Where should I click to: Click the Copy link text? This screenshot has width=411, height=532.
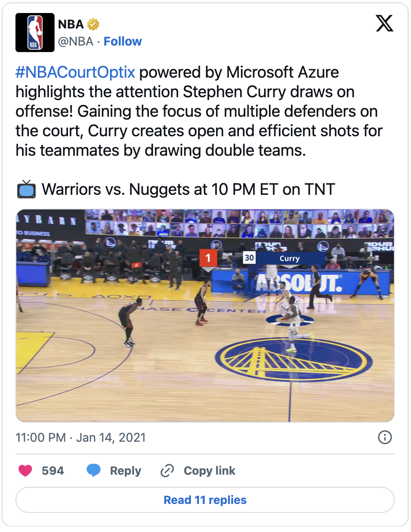(x=210, y=471)
